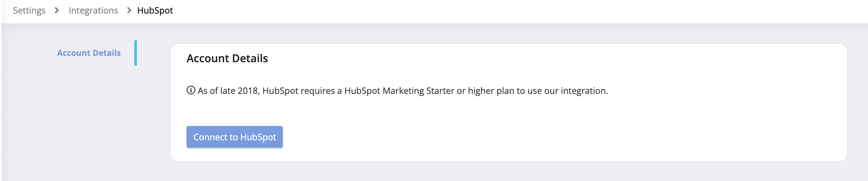This screenshot has height=181, width=868.
Task: Click the divider above Connect to HubSpot
Action: pos(508,111)
